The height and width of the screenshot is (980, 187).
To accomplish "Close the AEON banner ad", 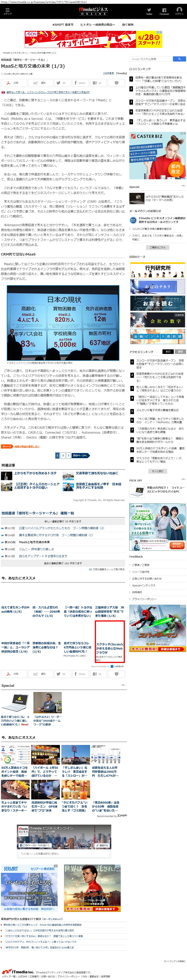I will pyautogui.click(x=160, y=32).
